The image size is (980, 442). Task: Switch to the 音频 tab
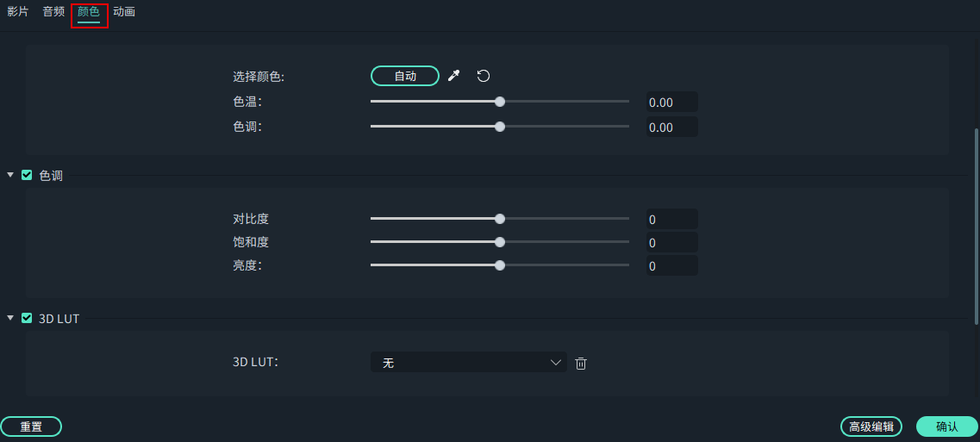(x=53, y=12)
